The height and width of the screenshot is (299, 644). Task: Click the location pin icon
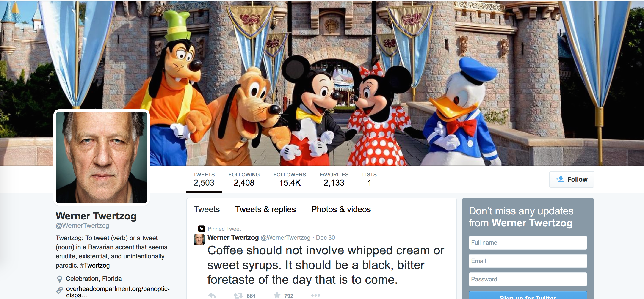pyautogui.click(x=60, y=279)
